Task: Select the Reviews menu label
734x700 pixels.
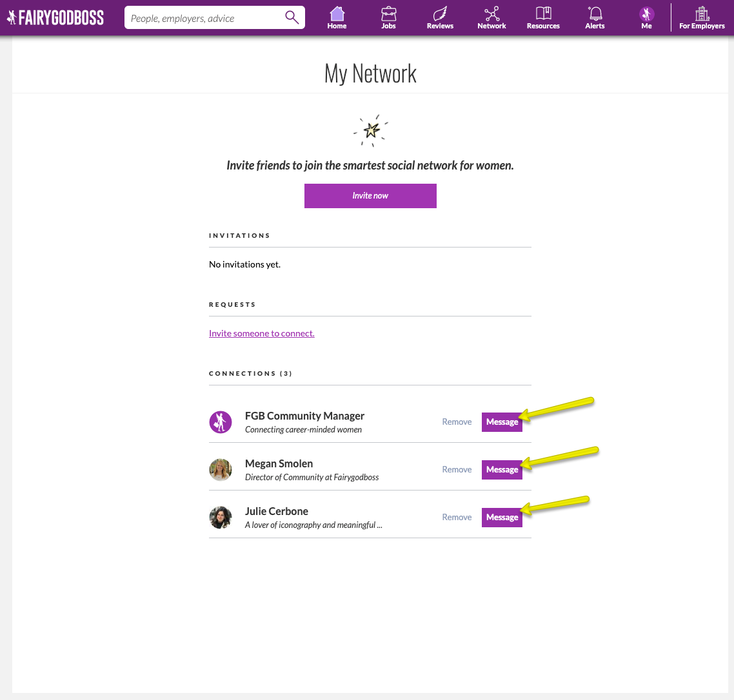Action: tap(440, 26)
